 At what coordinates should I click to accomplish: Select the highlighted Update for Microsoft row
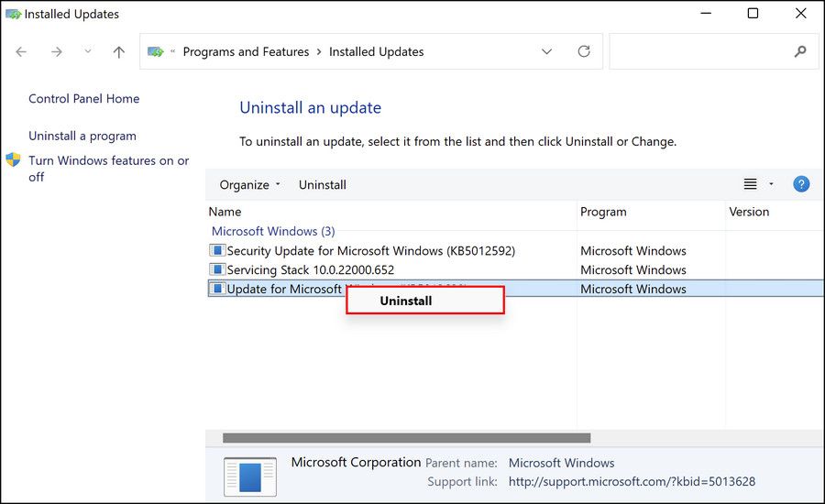point(515,289)
